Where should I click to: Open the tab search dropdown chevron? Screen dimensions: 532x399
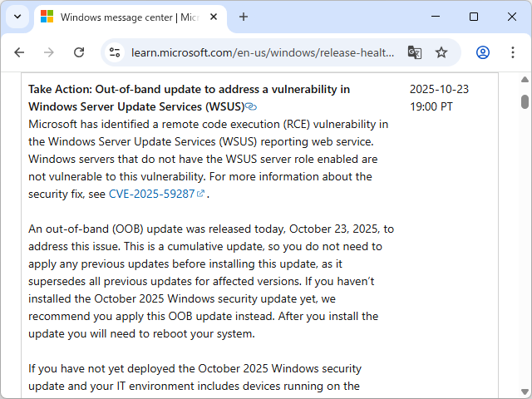pyautogui.click(x=17, y=17)
